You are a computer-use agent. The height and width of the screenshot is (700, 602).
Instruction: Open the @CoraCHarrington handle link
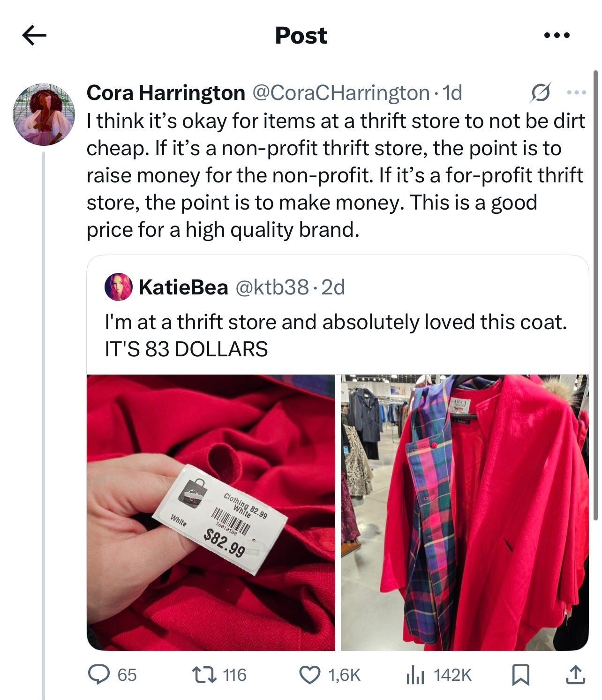(341, 93)
